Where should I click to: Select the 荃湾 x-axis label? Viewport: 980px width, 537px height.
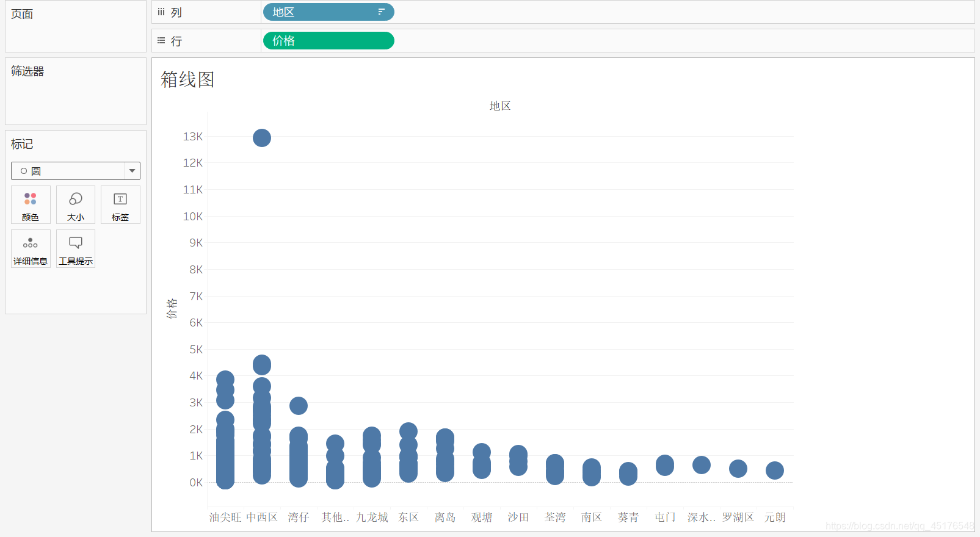point(555,517)
